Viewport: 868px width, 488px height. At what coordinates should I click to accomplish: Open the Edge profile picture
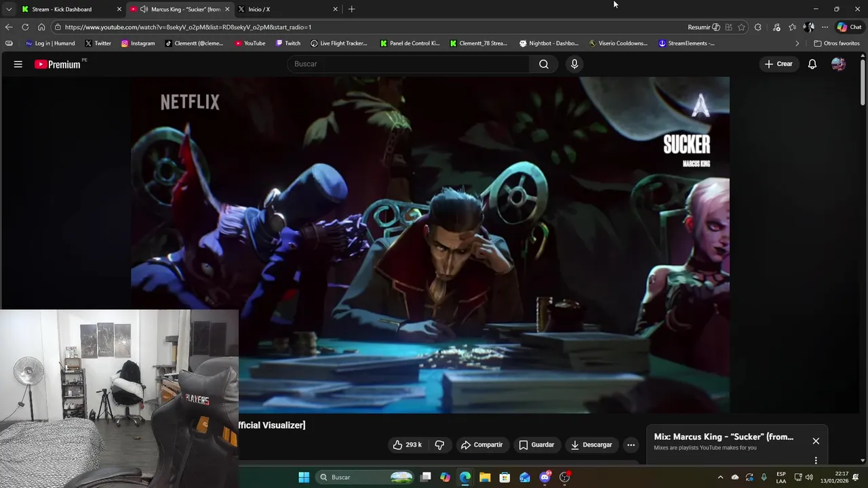tap(808, 27)
